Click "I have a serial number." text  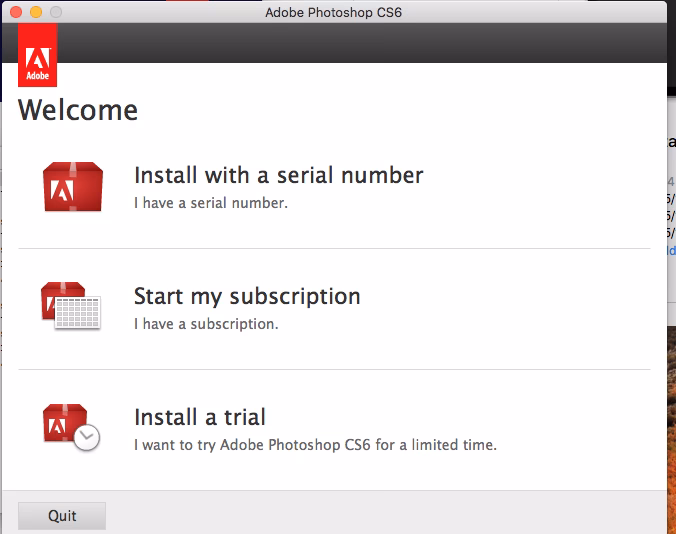tap(211, 203)
